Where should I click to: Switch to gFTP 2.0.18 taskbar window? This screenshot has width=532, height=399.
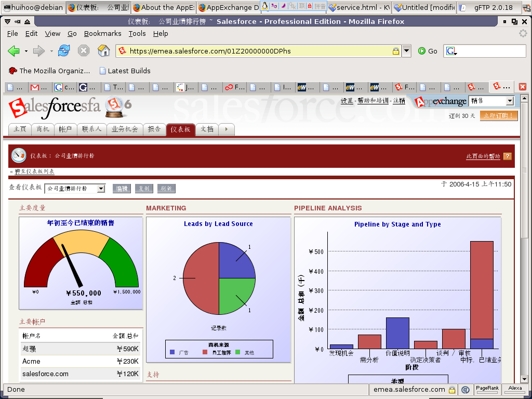pos(489,7)
